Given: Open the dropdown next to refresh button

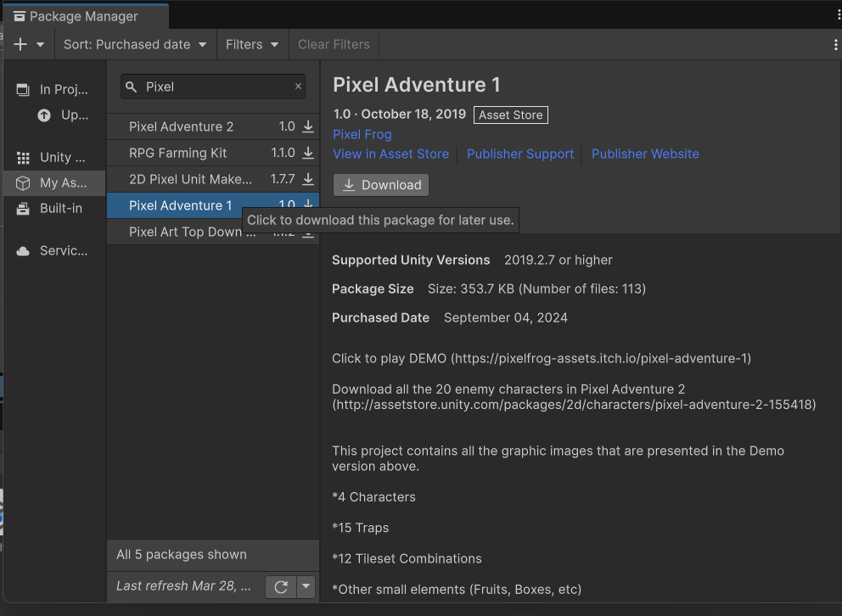Looking at the screenshot, I should coord(306,586).
